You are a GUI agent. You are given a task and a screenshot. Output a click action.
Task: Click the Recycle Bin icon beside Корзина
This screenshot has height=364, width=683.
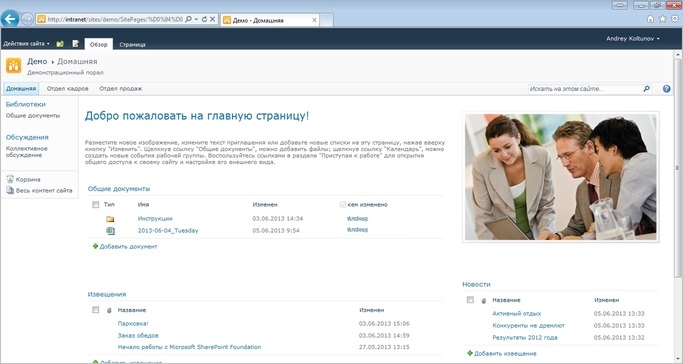(10, 179)
